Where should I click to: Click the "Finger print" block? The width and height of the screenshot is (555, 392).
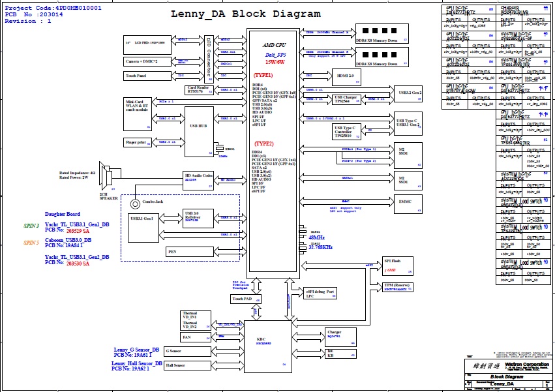[138, 142]
